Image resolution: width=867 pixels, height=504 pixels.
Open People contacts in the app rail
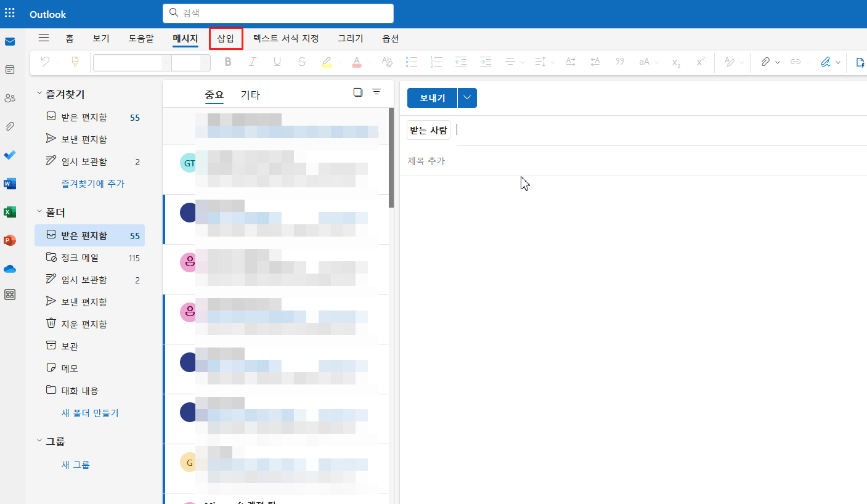10,98
